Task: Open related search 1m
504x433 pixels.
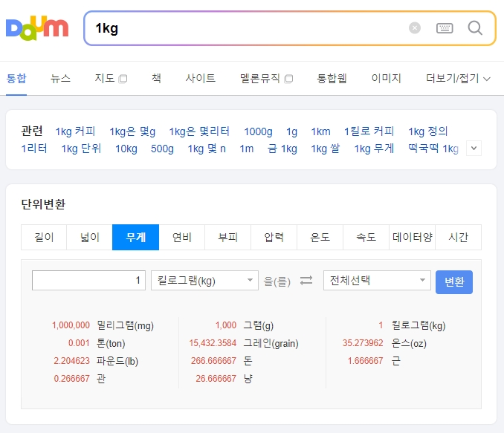Action: click(247, 149)
